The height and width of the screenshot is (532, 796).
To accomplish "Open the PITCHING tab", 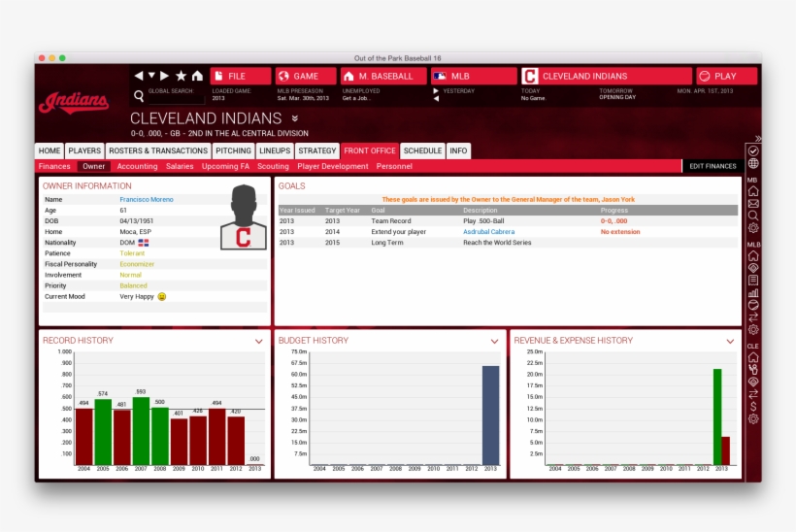I will [x=233, y=150].
